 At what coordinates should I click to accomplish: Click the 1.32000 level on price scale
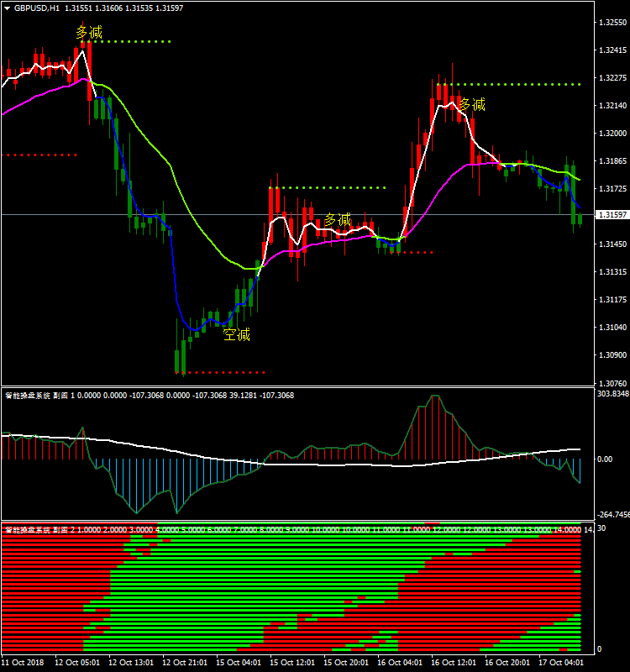611,134
